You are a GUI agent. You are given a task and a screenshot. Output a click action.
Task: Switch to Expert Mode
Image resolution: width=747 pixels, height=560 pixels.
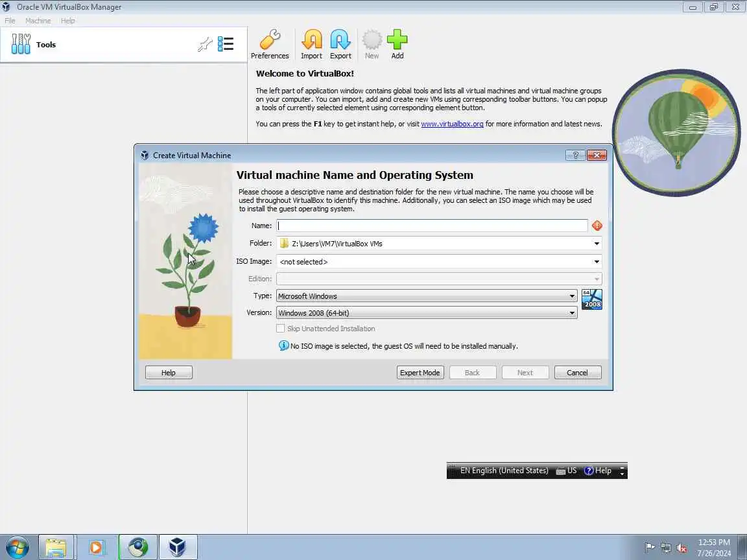420,373
